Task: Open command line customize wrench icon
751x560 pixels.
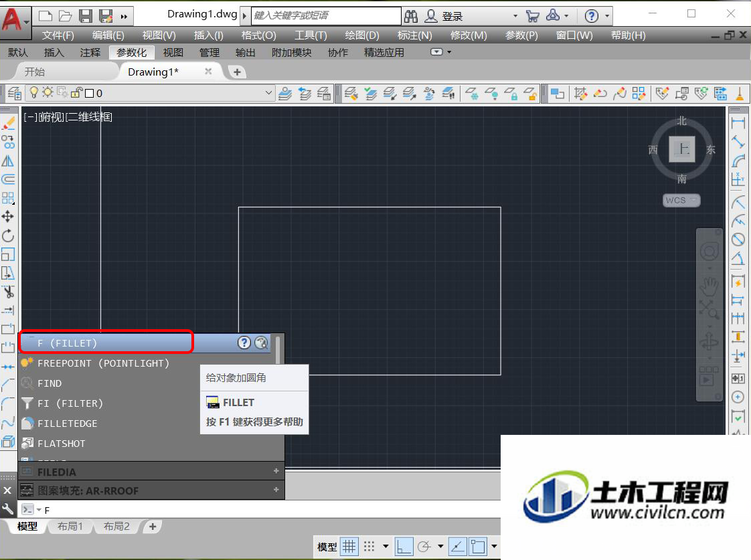Action: [x=7, y=508]
